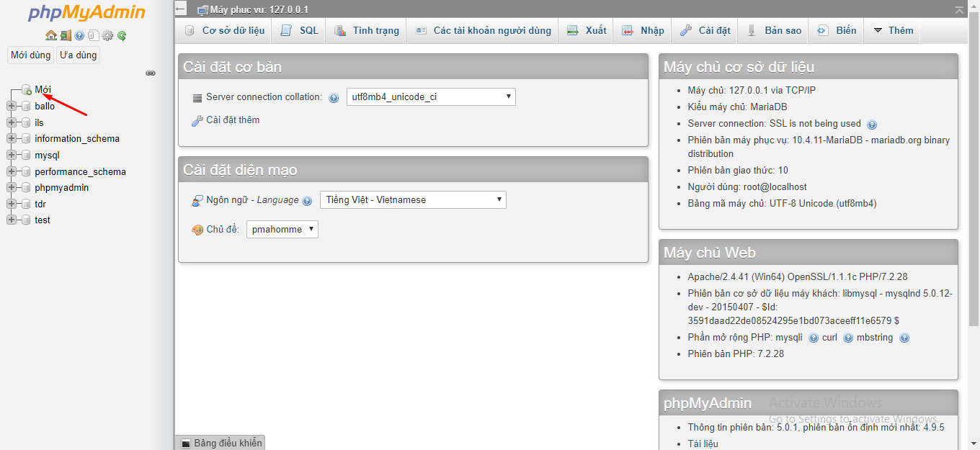Image resolution: width=980 pixels, height=450 pixels.
Task: Expand the ballo database tree node
Action: click(12, 106)
